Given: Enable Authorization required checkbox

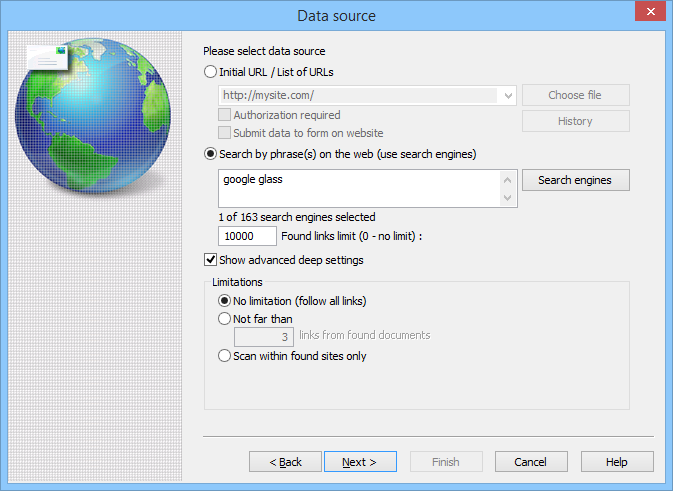Looking at the screenshot, I should [225, 116].
